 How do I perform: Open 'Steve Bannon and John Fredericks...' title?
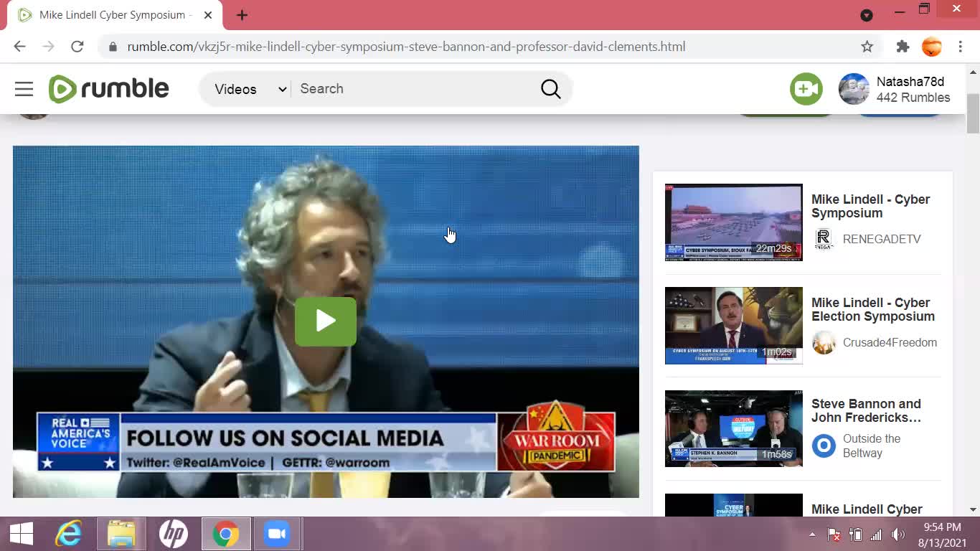click(866, 410)
